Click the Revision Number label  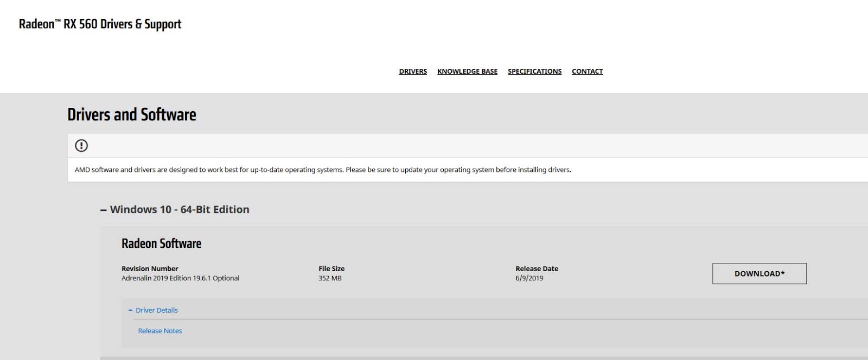150,268
